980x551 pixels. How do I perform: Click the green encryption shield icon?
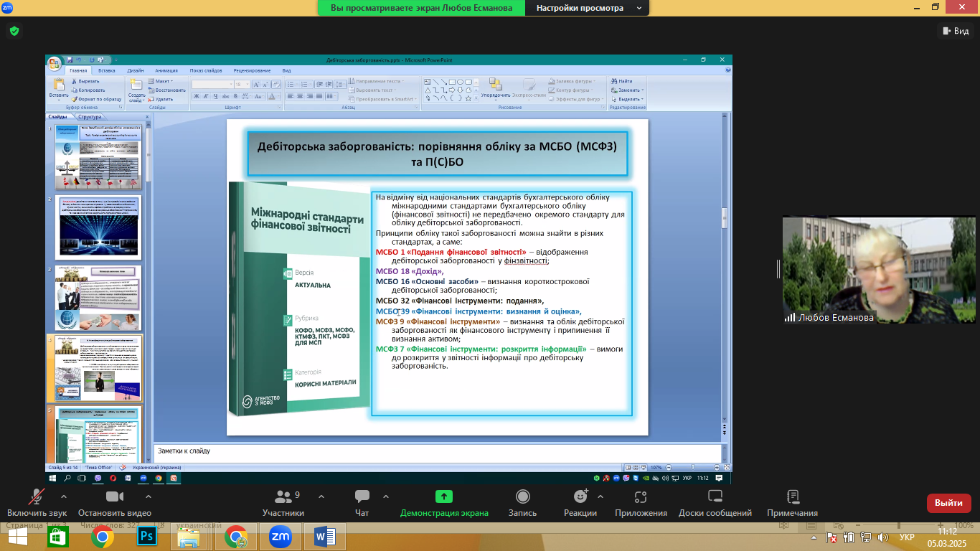tap(14, 31)
